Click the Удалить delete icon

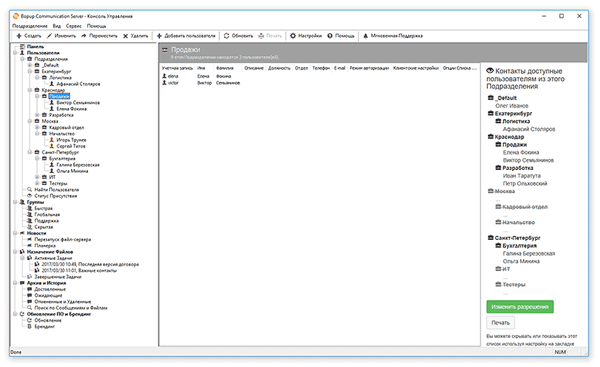pyautogui.click(x=125, y=36)
